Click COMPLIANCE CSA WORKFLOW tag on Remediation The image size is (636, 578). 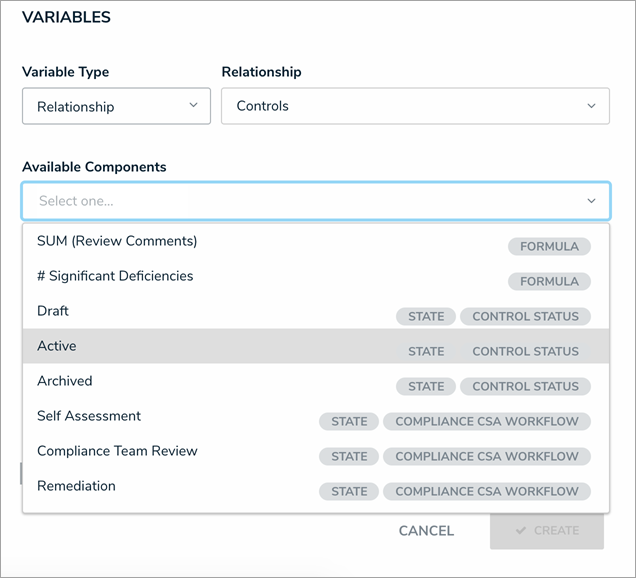[487, 491]
